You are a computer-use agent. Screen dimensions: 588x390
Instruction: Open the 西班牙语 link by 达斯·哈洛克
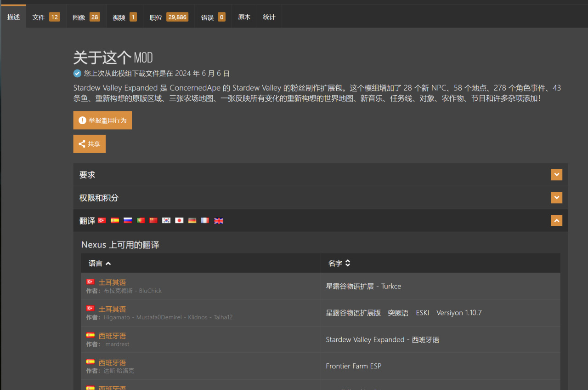[x=112, y=362]
